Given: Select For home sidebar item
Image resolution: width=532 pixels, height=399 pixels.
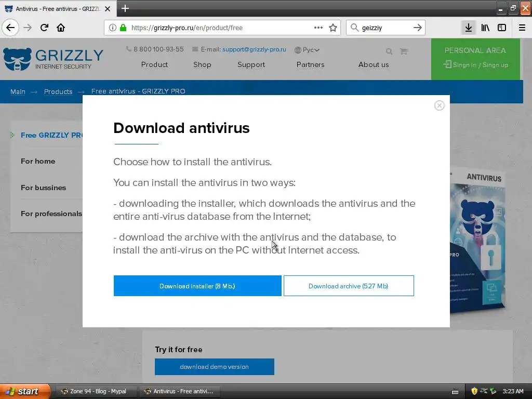Looking at the screenshot, I should click(x=38, y=161).
